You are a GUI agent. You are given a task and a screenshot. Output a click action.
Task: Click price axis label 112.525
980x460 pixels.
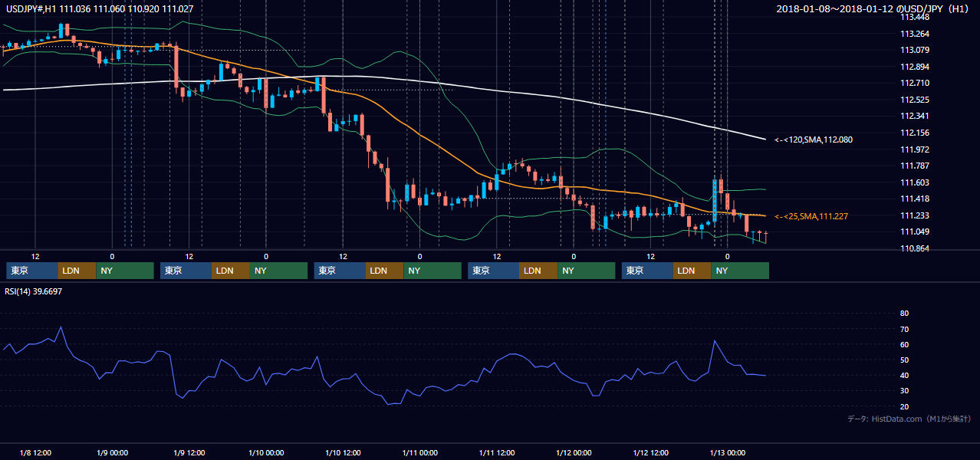(x=914, y=100)
